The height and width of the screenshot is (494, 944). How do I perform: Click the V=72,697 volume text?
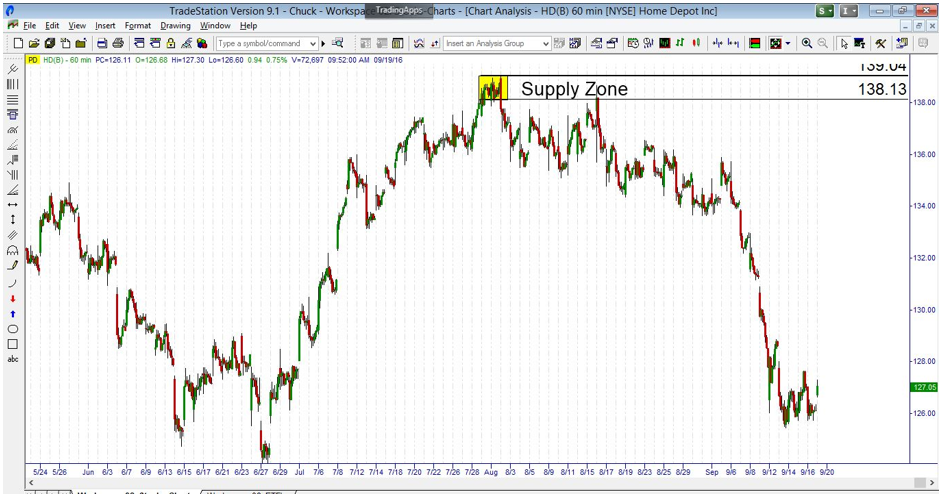point(308,60)
